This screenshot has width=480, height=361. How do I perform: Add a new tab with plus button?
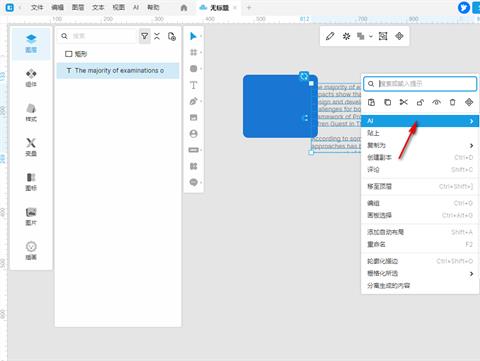click(x=249, y=8)
